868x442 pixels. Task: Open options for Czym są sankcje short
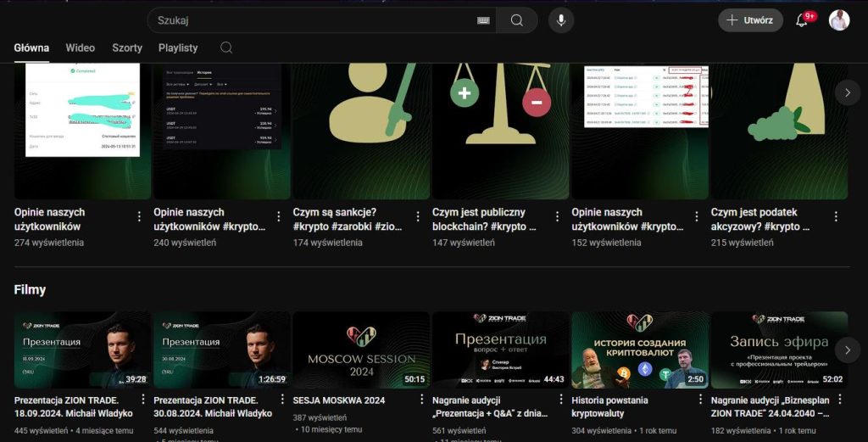(418, 216)
